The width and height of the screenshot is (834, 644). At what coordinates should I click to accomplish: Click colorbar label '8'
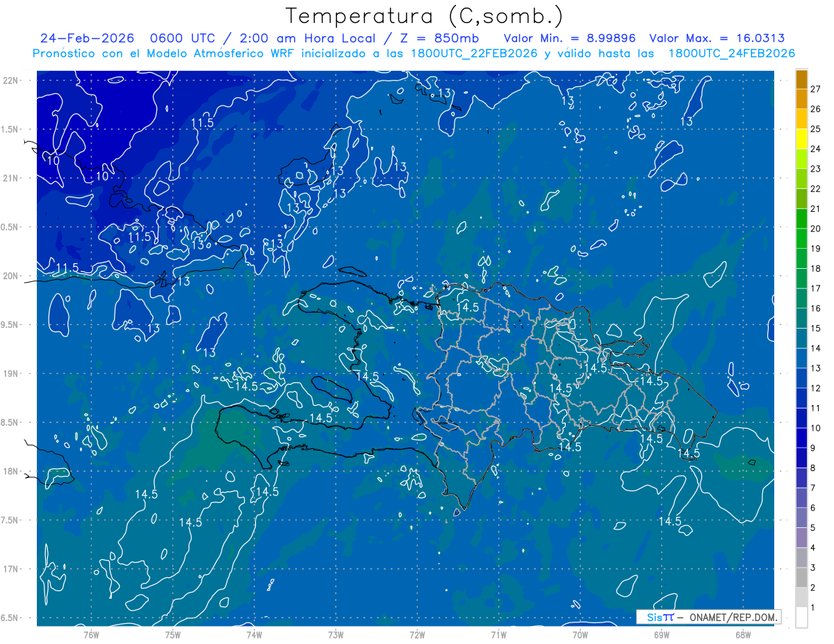(x=812, y=468)
